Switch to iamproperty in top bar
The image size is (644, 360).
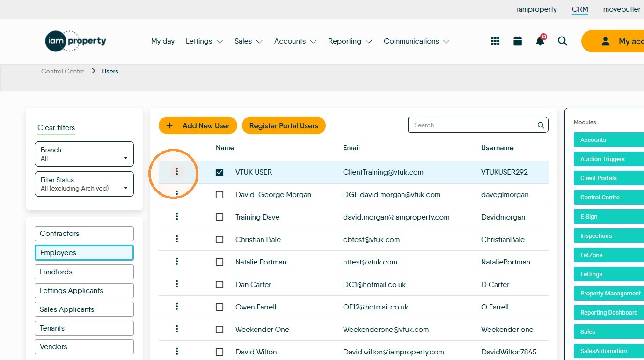click(537, 9)
